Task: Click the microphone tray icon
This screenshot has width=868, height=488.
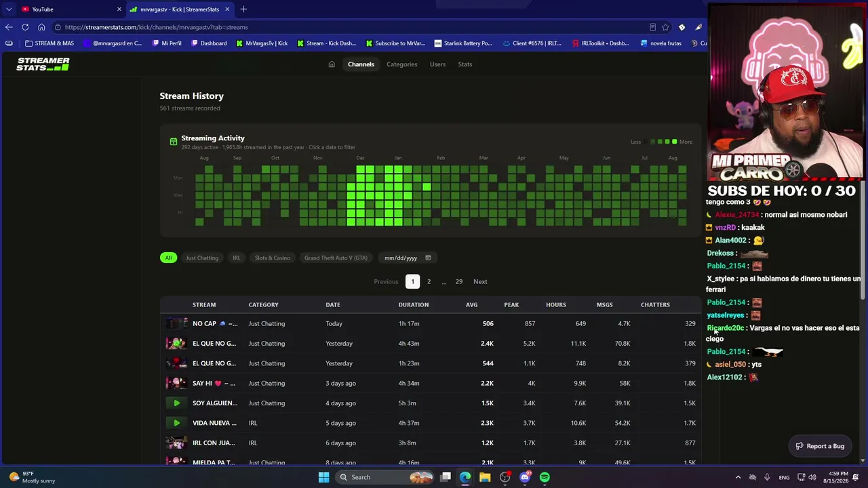Action: [x=767, y=477]
